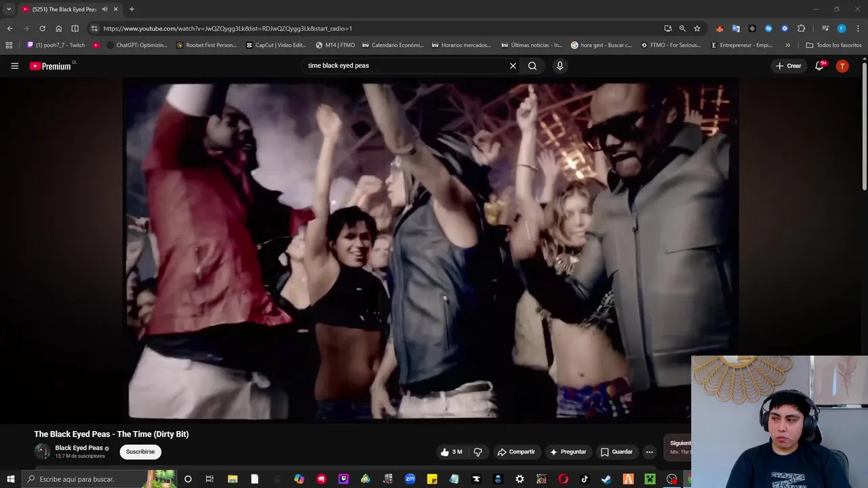Open the Black Eyed Peas channel avatar
The image size is (868, 488).
click(43, 451)
